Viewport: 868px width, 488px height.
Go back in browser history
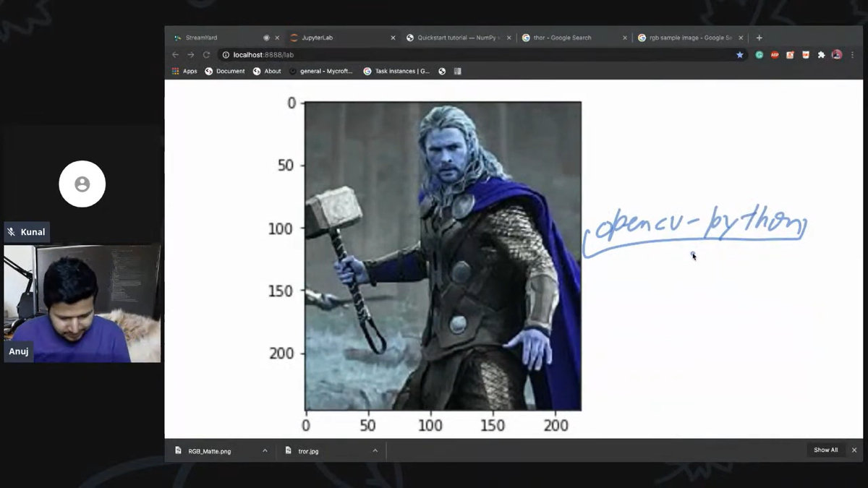coord(175,55)
